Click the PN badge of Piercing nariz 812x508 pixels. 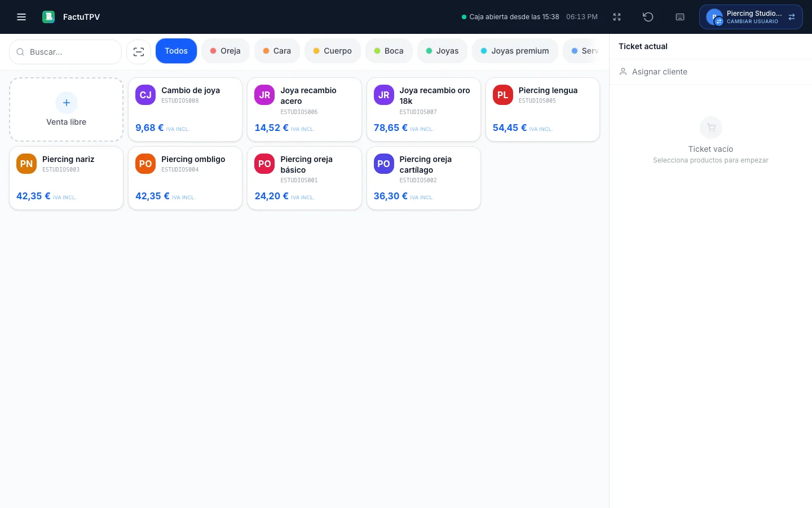click(27, 164)
